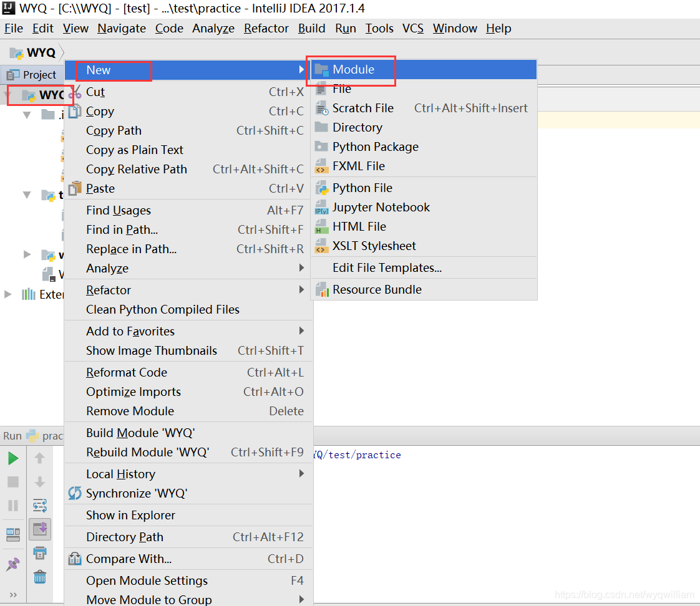
Task: Select External Libraries tree item
Action: (x=42, y=294)
